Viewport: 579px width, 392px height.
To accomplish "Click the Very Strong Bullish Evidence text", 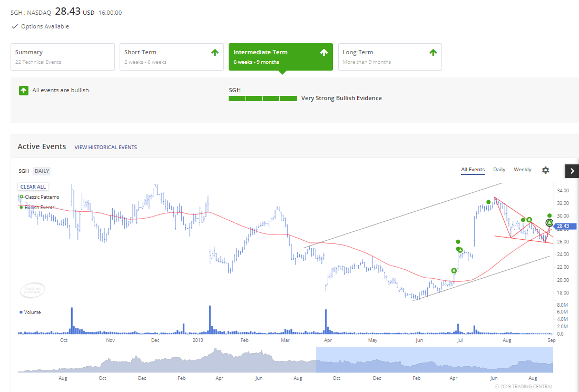I will [x=341, y=98].
